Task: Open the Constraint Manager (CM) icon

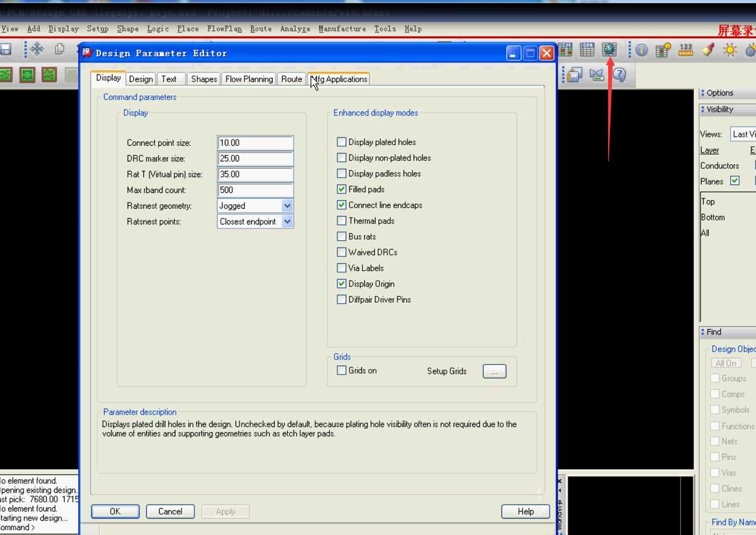Action: click(x=565, y=50)
